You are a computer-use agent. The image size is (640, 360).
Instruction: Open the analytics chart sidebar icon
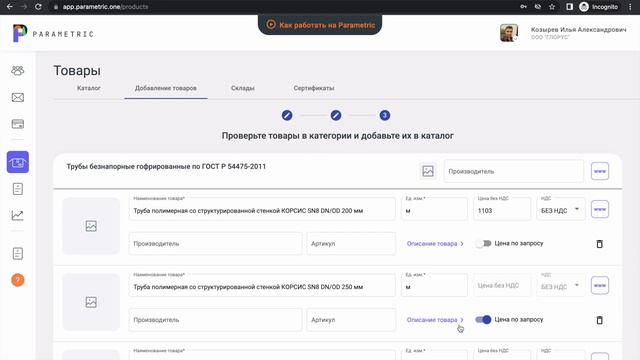pos(18,215)
